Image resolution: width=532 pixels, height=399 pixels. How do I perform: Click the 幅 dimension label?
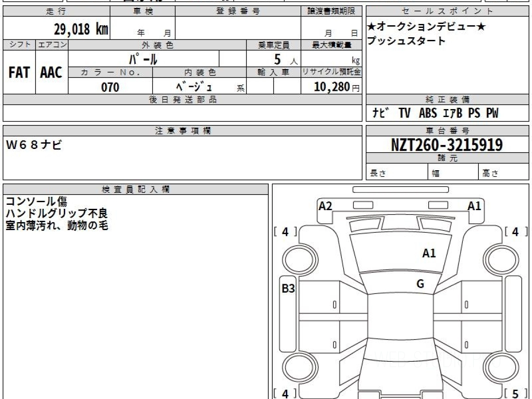(x=436, y=174)
